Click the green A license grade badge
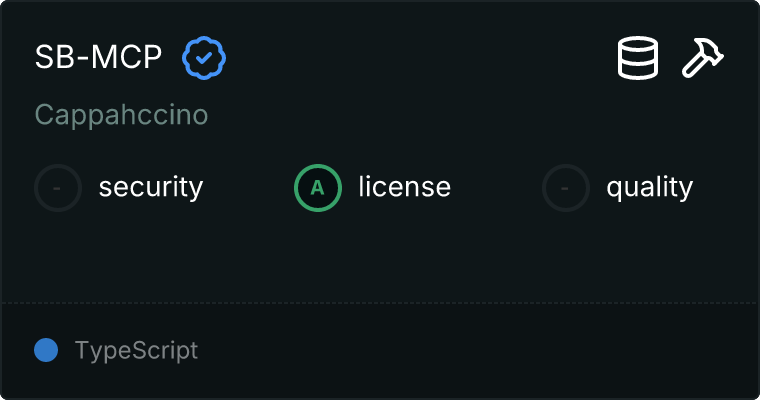The width and height of the screenshot is (760, 400). [318, 188]
